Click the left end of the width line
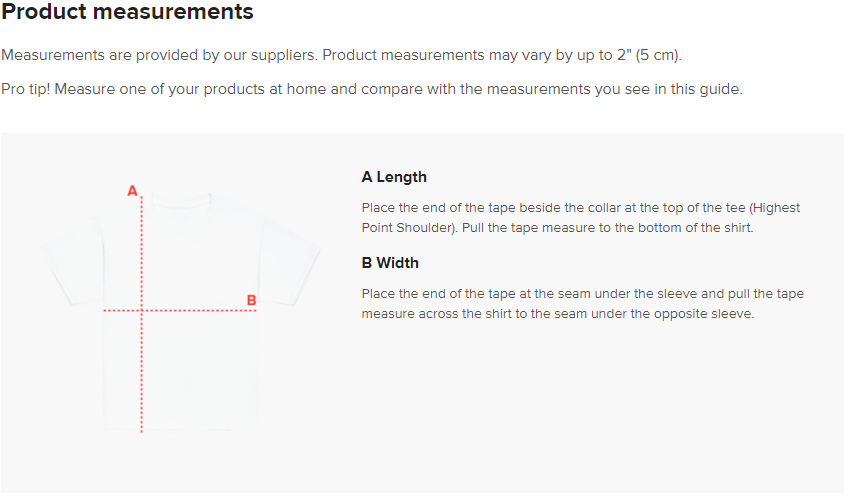The height and width of the screenshot is (496, 849). 105,311
